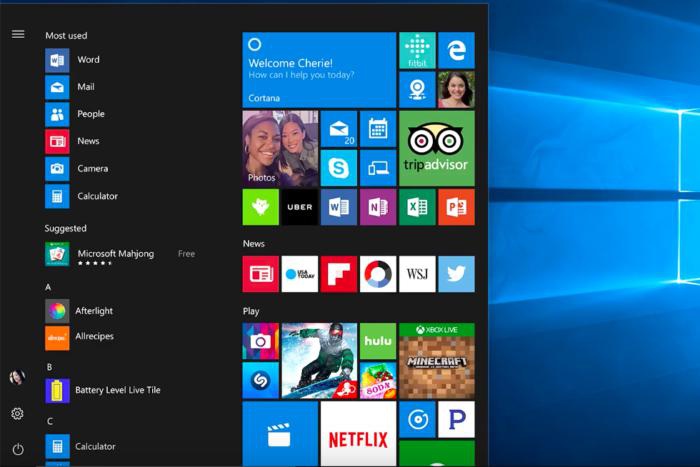Click the letter B group header
Screen dimensions: 700x467
[48, 367]
